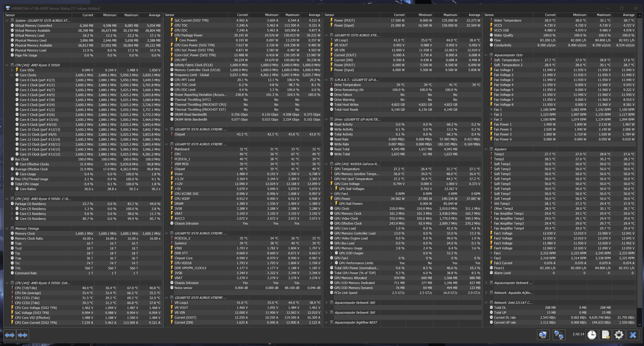Click the HWiNFO64 title bar app icon
The height and width of the screenshot is (346, 644).
8,8
